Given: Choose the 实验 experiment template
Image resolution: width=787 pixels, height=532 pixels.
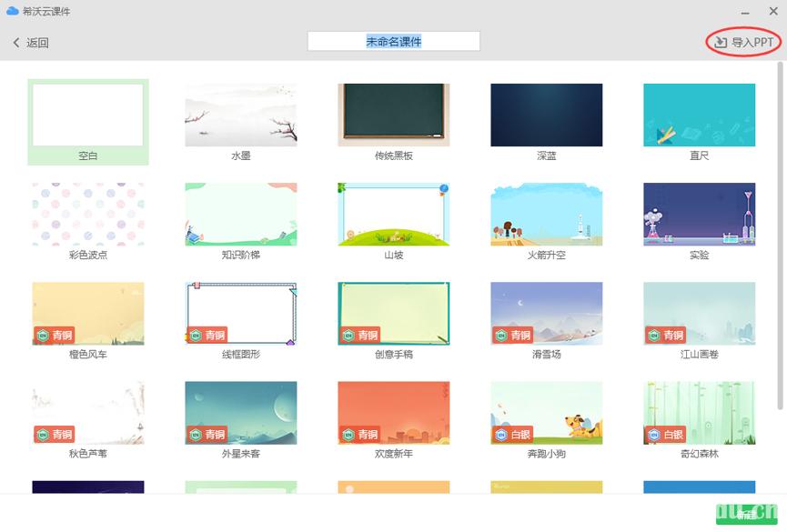Looking at the screenshot, I should click(x=699, y=214).
